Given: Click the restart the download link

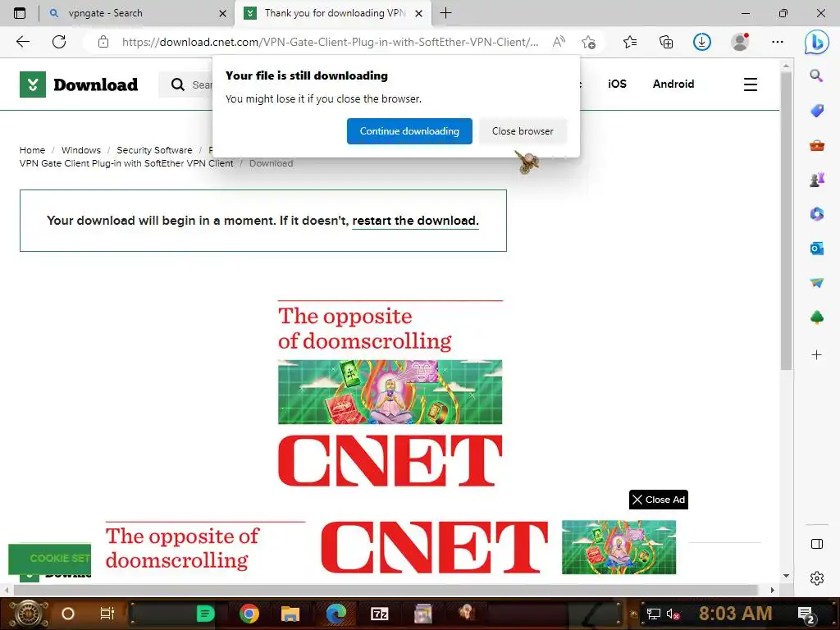Looking at the screenshot, I should 415,221.
